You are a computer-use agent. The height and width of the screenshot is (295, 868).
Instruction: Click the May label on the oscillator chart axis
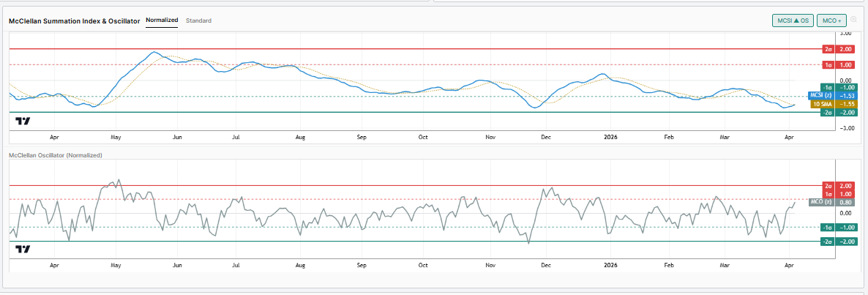coord(115,265)
